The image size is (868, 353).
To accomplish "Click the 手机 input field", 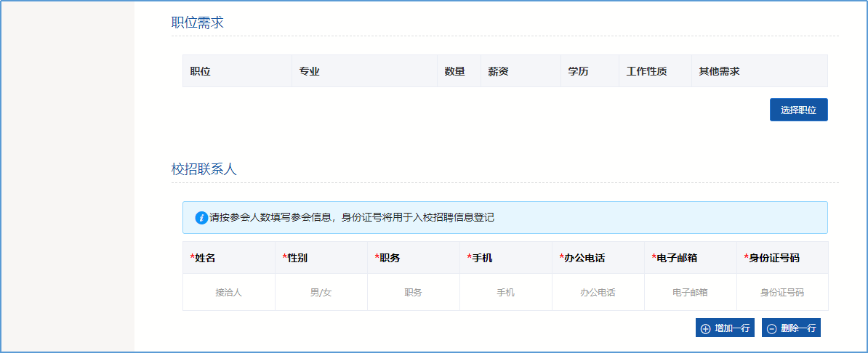I will click(x=505, y=292).
